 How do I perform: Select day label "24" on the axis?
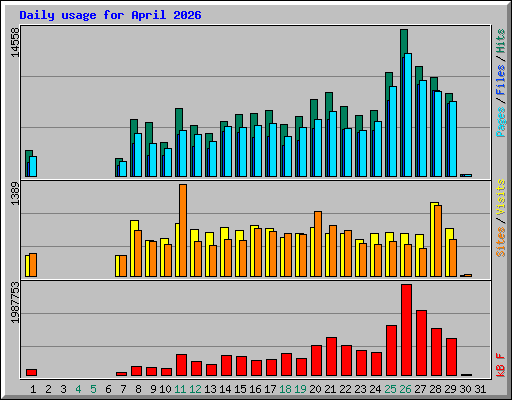click(x=375, y=389)
